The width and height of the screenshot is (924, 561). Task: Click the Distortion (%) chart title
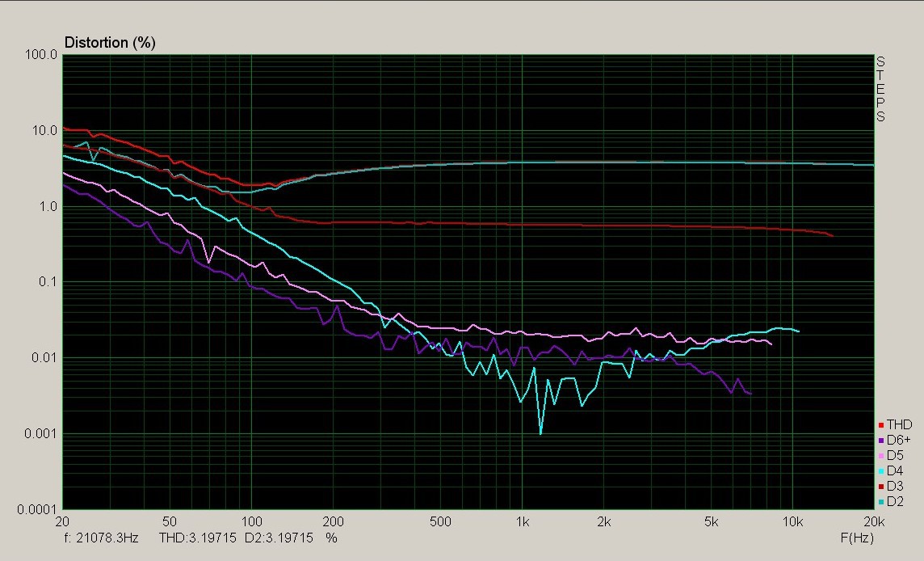coord(109,43)
